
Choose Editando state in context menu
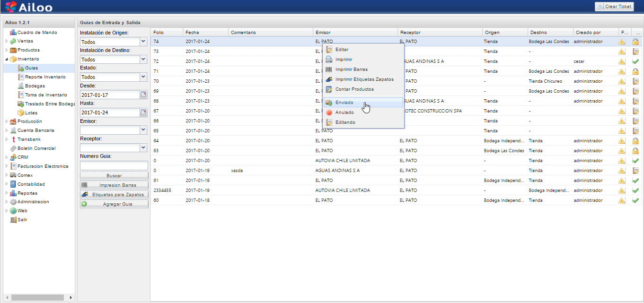click(363, 122)
